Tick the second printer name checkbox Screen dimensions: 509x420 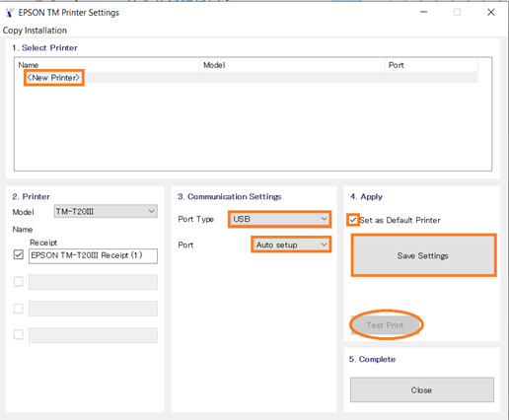pyautogui.click(x=19, y=282)
